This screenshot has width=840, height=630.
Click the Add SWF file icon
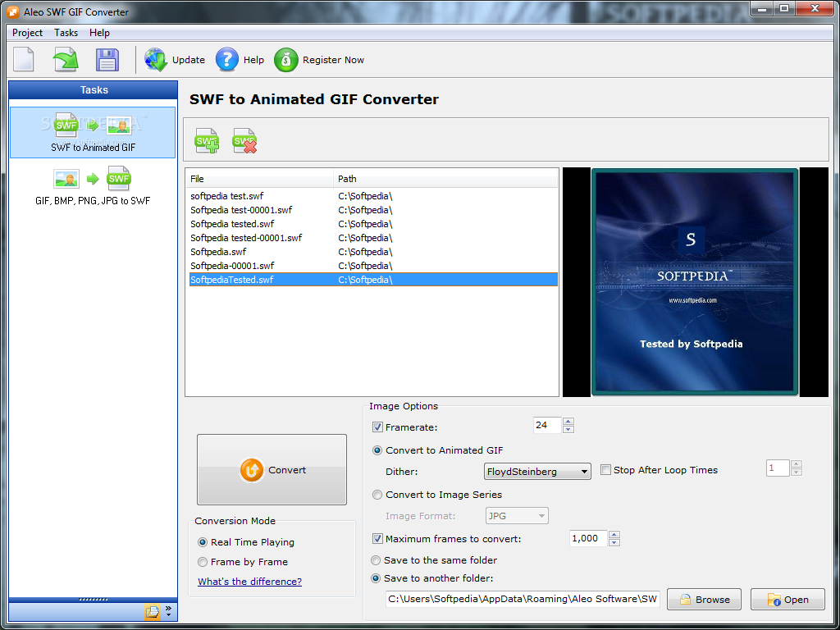coord(207,141)
